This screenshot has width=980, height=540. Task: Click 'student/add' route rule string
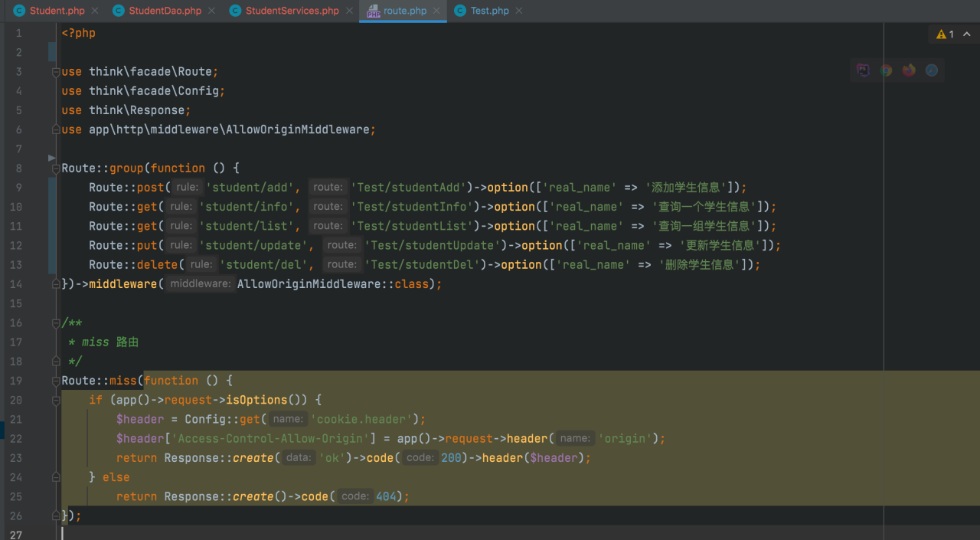(249, 188)
